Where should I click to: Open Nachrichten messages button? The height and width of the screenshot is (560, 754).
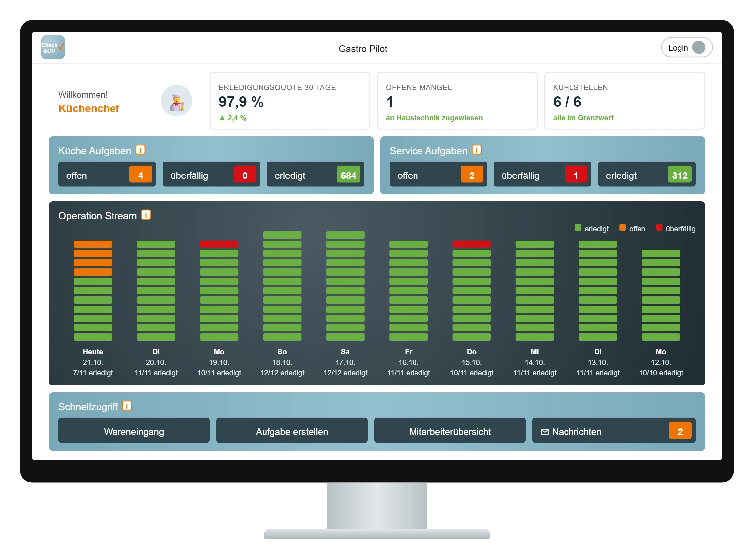click(x=614, y=431)
